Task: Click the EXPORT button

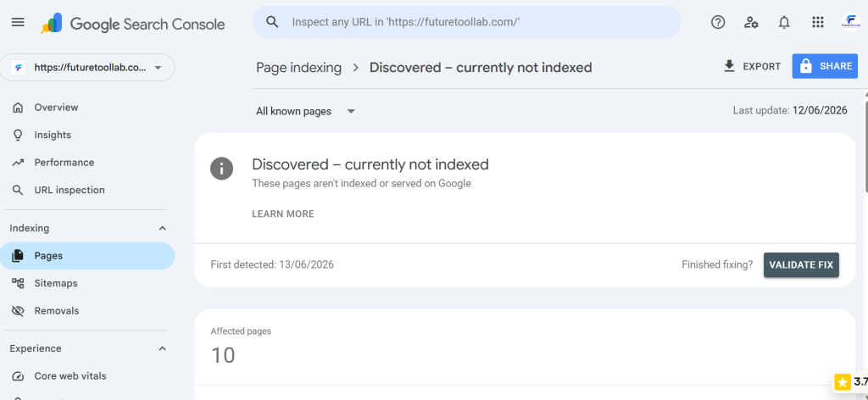Action: [x=753, y=66]
